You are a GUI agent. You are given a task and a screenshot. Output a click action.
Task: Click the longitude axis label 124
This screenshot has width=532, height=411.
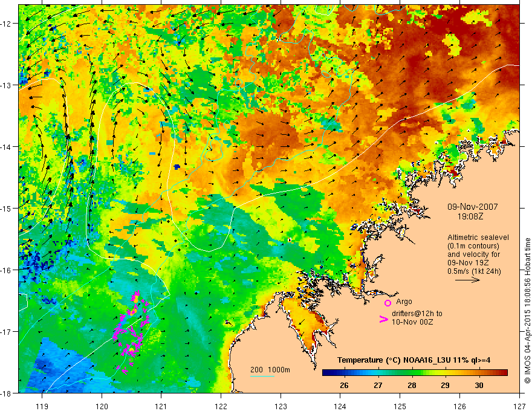coord(340,406)
